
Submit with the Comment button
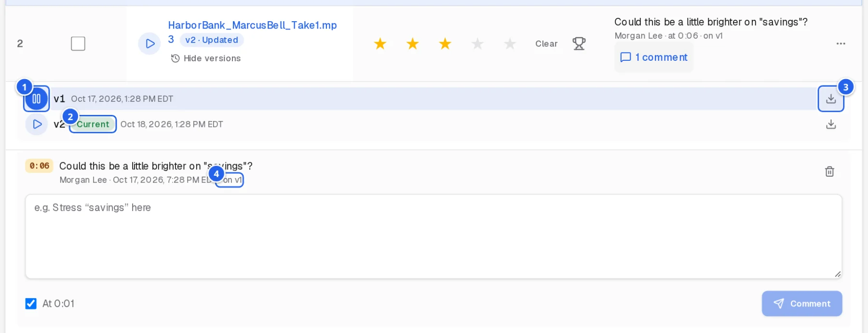point(802,304)
